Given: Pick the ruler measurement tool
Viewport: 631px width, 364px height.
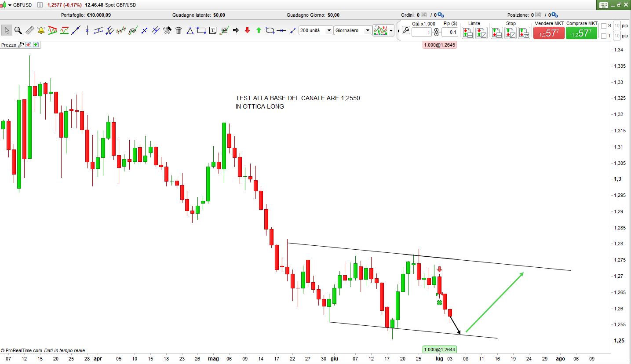Looking at the screenshot, I should pyautogui.click(x=29, y=30).
